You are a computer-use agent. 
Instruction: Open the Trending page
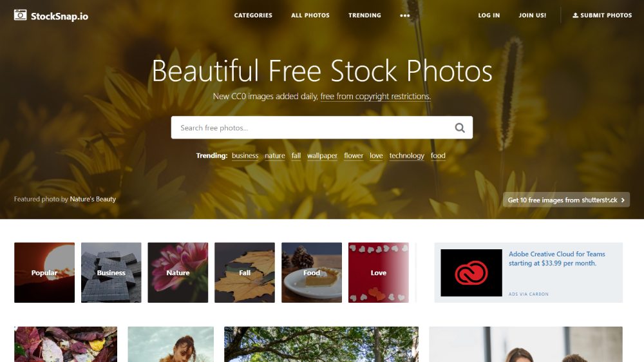(x=365, y=15)
